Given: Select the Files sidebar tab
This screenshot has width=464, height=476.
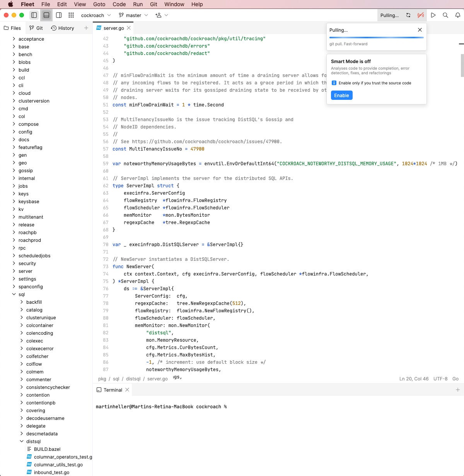Looking at the screenshot, I should click(12, 28).
